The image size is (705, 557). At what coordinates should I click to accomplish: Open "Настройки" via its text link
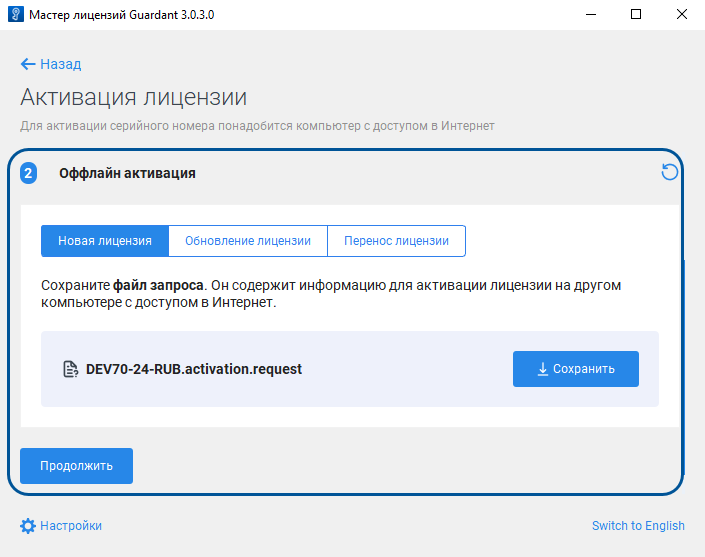[x=71, y=526]
